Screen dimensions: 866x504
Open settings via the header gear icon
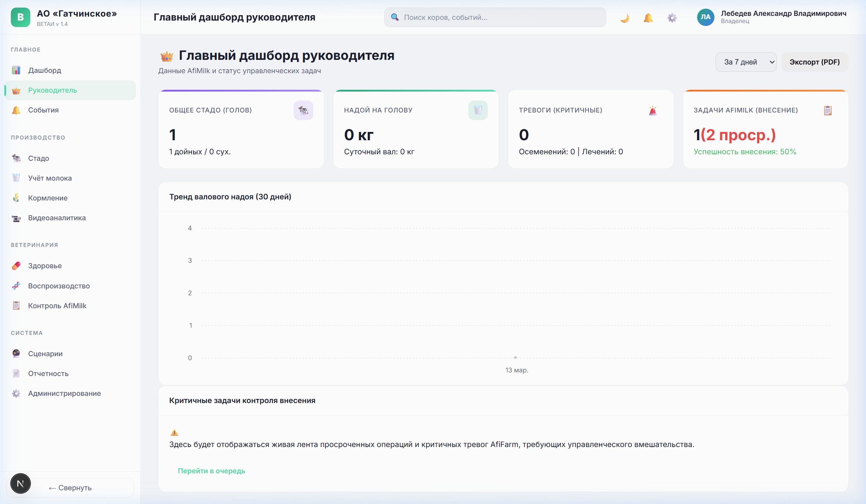point(672,18)
